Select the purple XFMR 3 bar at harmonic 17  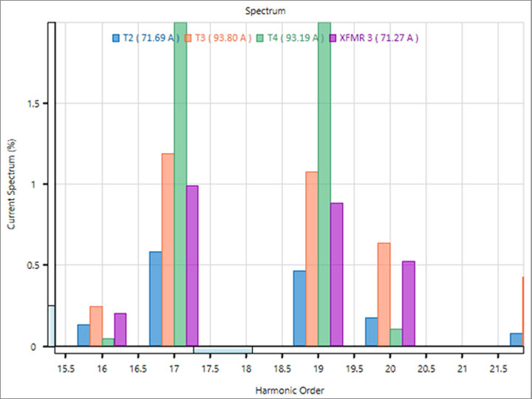(x=192, y=266)
